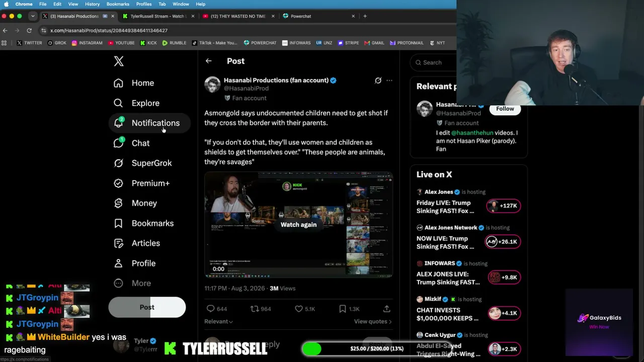This screenshot has width=644, height=362.
Task: Open the Alex Jones 'Friday LIVE' broadcast title
Action: coord(445,207)
